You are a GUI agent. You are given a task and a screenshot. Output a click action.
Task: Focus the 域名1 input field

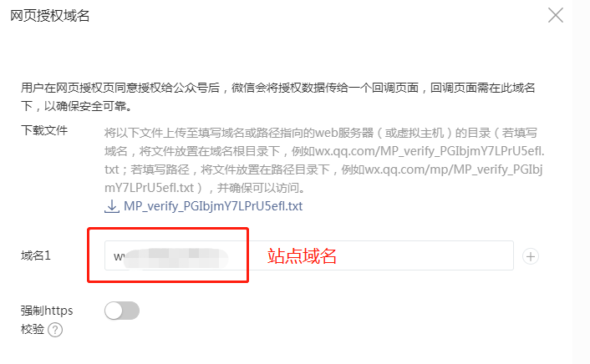(309, 255)
